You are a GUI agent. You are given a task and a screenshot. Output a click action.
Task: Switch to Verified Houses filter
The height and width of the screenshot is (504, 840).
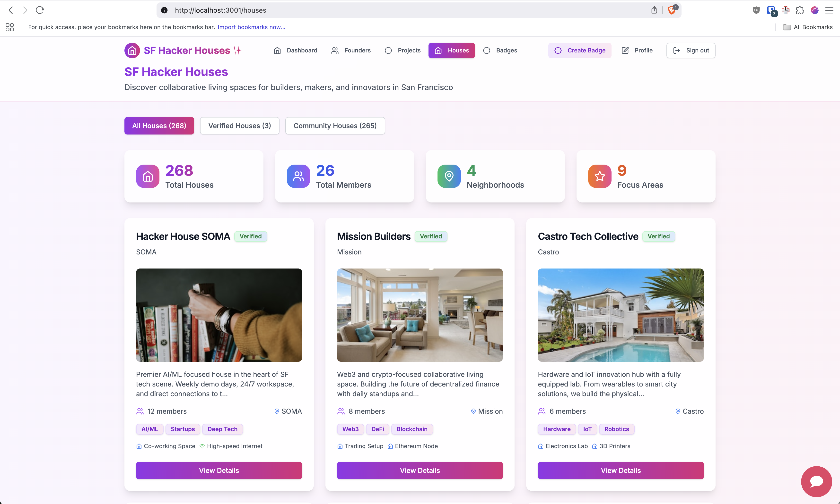pos(239,126)
